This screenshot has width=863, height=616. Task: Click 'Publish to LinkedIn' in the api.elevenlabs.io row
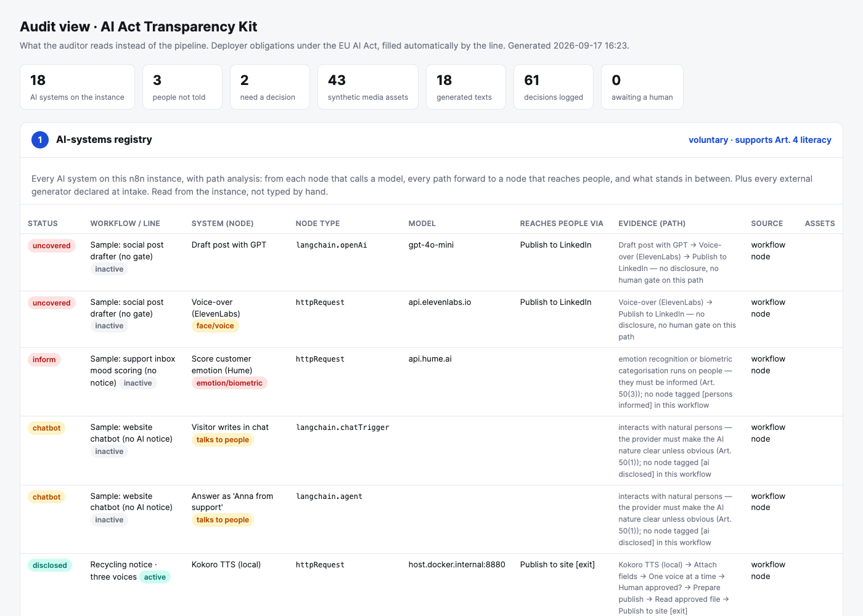[x=555, y=302]
